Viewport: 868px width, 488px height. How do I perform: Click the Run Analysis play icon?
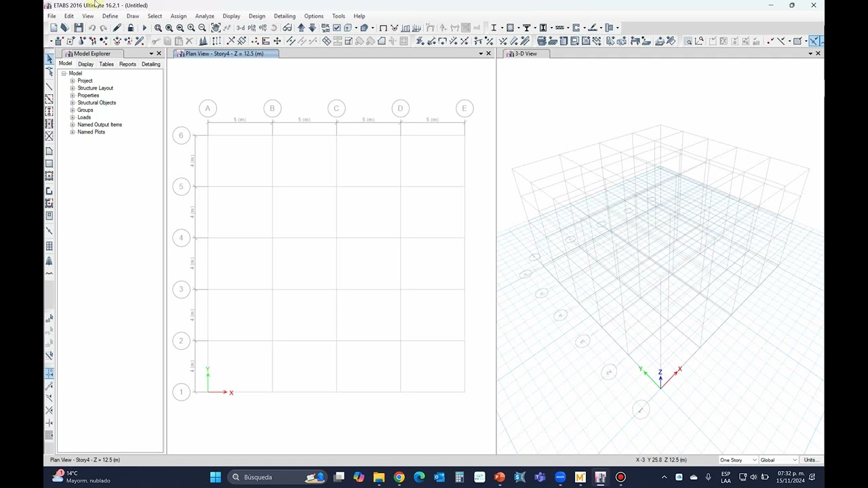pyautogui.click(x=144, y=28)
